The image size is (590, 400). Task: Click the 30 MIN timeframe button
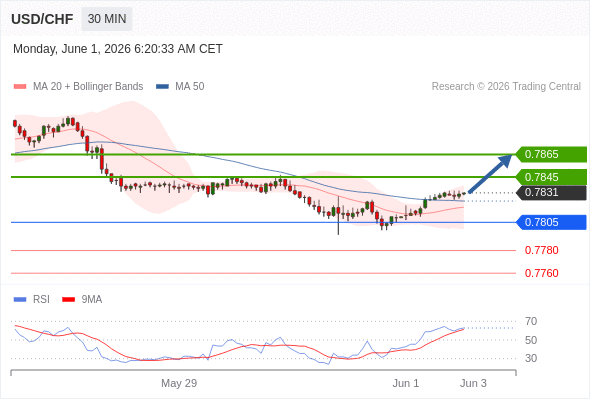[x=107, y=19]
